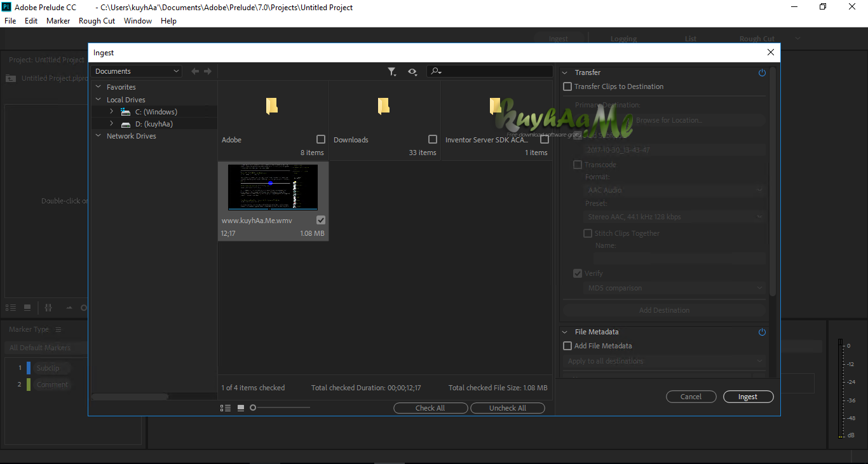Open the Edit menu

tap(31, 21)
